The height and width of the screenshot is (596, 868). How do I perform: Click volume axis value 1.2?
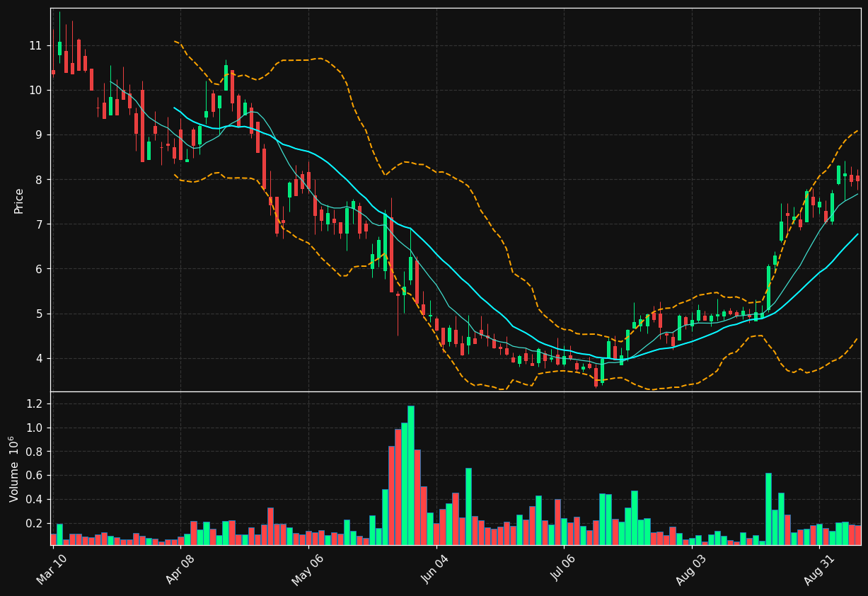(35, 403)
